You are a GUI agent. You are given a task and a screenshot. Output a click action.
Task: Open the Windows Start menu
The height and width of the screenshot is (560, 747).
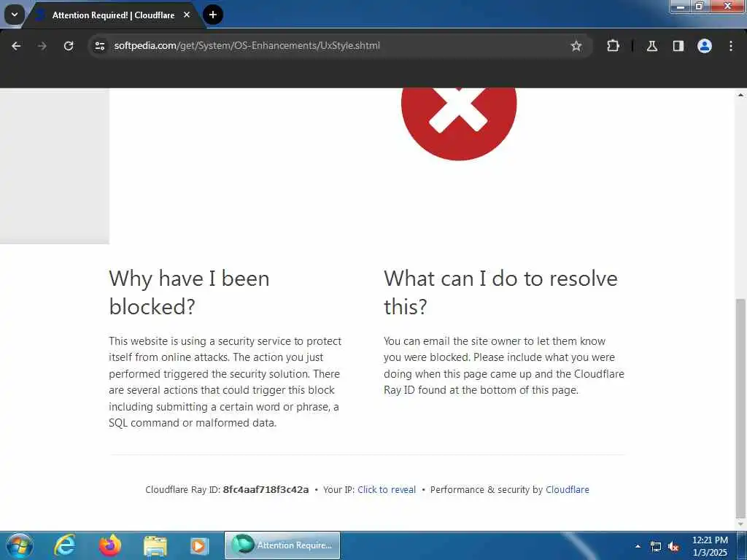19,545
